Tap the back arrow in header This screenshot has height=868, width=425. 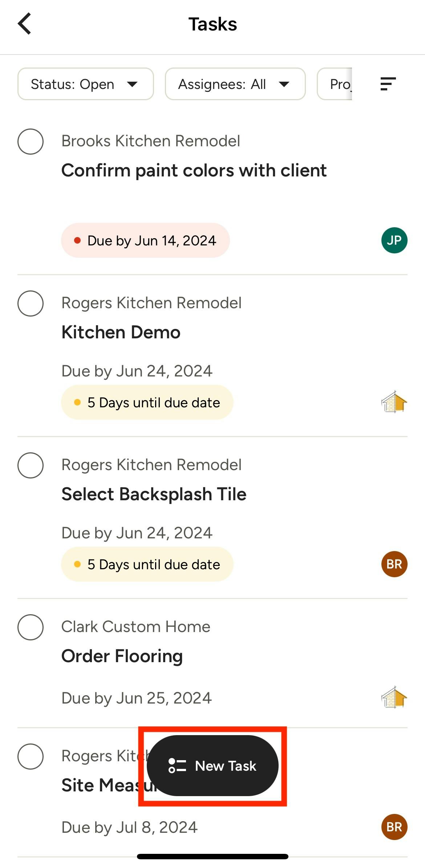click(25, 24)
